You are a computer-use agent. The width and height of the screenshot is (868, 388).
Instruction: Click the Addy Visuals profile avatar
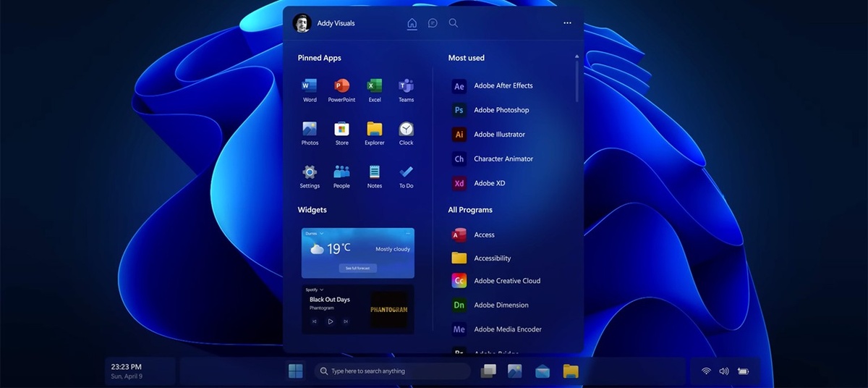coord(302,23)
